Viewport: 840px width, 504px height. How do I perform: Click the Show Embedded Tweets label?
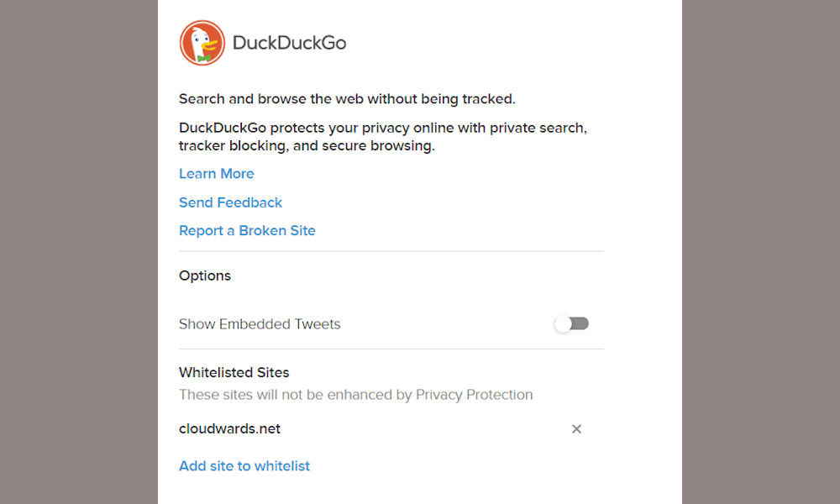[x=260, y=323]
